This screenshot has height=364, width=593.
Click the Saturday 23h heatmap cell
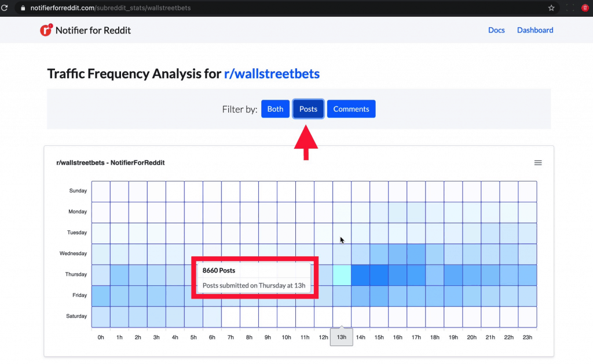point(527,317)
